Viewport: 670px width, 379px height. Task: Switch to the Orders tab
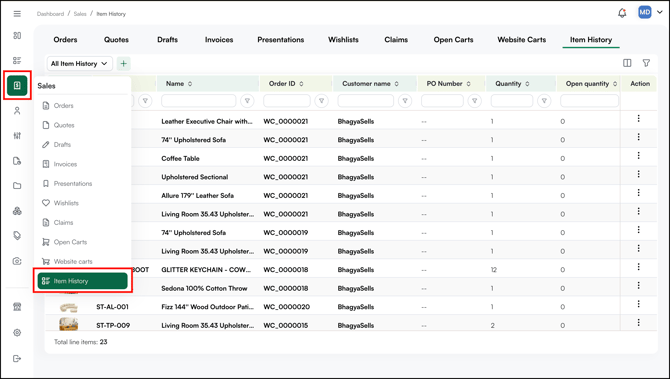[x=65, y=40]
